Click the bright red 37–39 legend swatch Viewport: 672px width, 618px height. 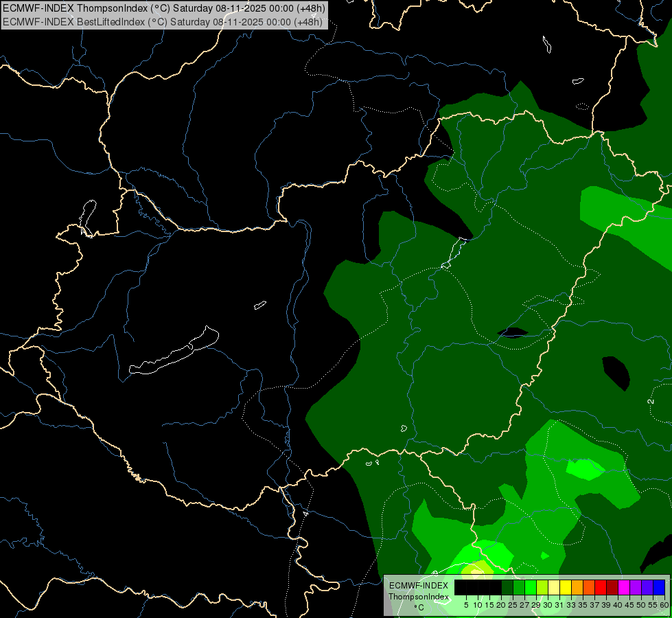click(601, 587)
